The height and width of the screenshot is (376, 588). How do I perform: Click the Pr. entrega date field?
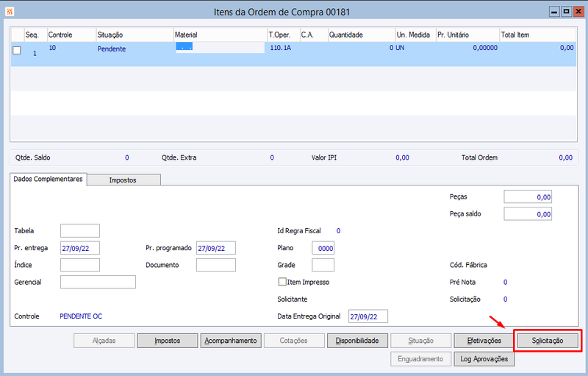80,248
